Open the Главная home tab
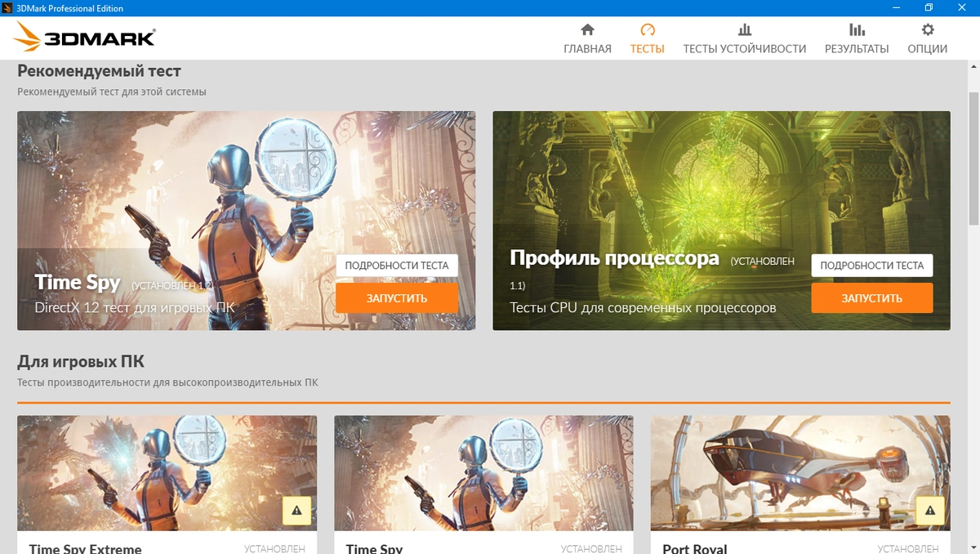Image resolution: width=980 pixels, height=554 pixels. pyautogui.click(x=587, y=39)
